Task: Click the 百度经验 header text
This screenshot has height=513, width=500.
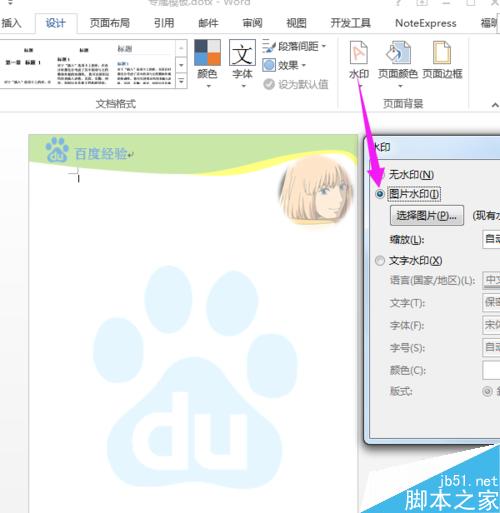Action: 101,154
